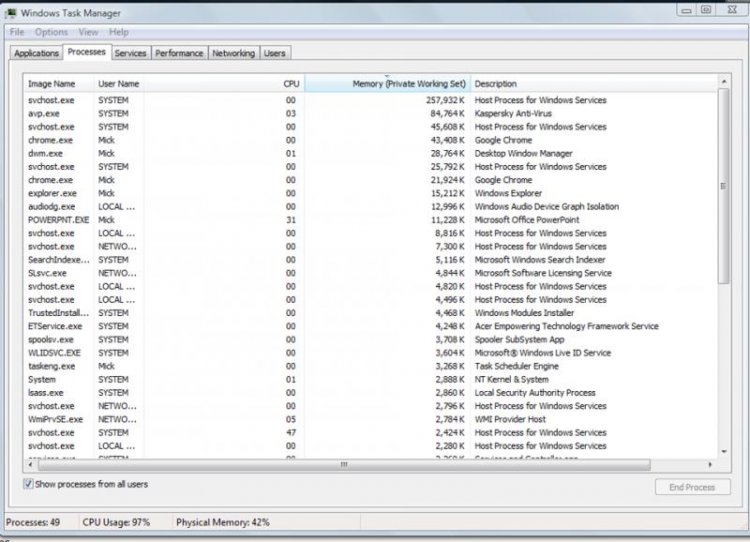Click the 43,408 K memory value
This screenshot has width=750, height=542.
[447, 140]
